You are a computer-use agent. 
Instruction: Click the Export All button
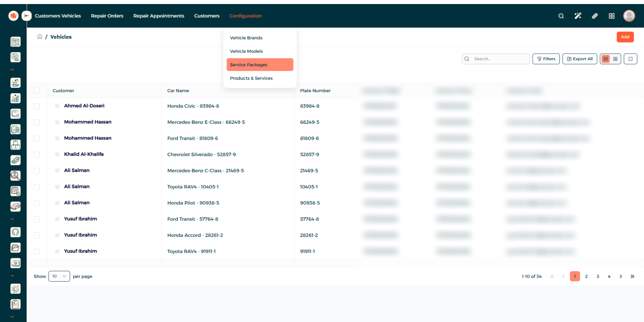click(x=580, y=59)
